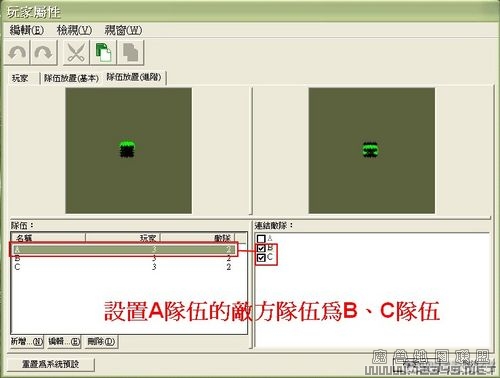This screenshot has height=378, width=500.
Task: Select team C row in team list
Action: (x=123, y=267)
